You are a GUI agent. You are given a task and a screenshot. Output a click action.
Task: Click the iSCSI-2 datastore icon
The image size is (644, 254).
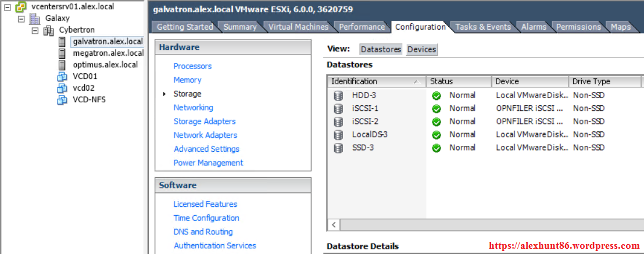click(x=338, y=121)
